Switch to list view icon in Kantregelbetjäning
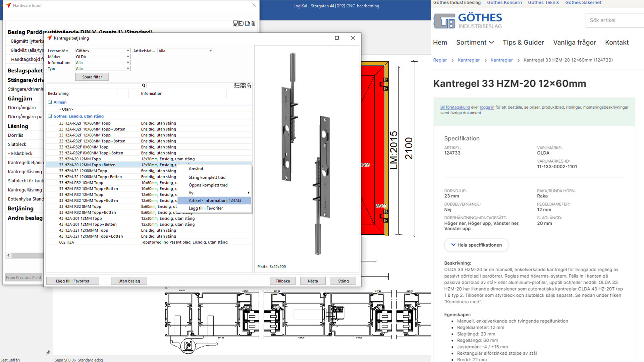The width and height of the screenshot is (644, 362). [x=237, y=86]
